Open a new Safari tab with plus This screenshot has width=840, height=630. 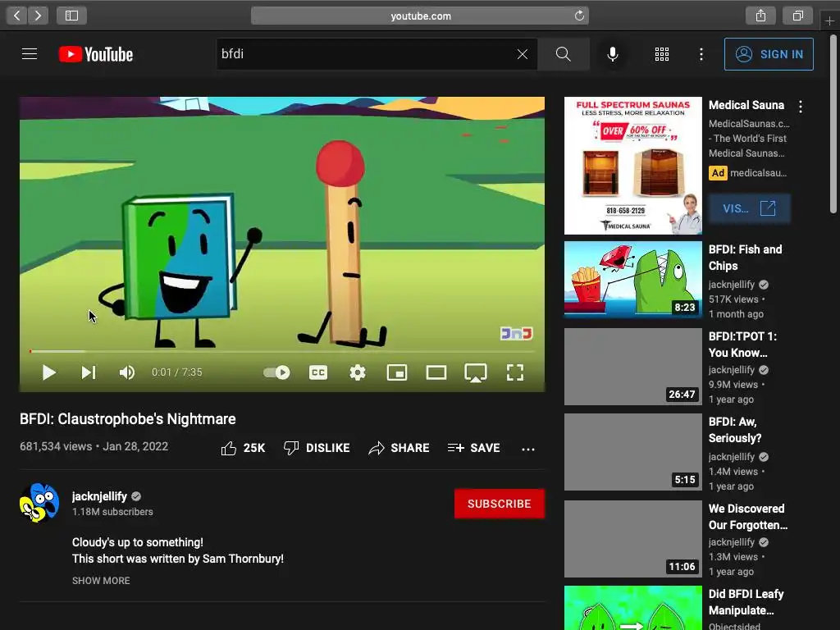click(x=829, y=21)
